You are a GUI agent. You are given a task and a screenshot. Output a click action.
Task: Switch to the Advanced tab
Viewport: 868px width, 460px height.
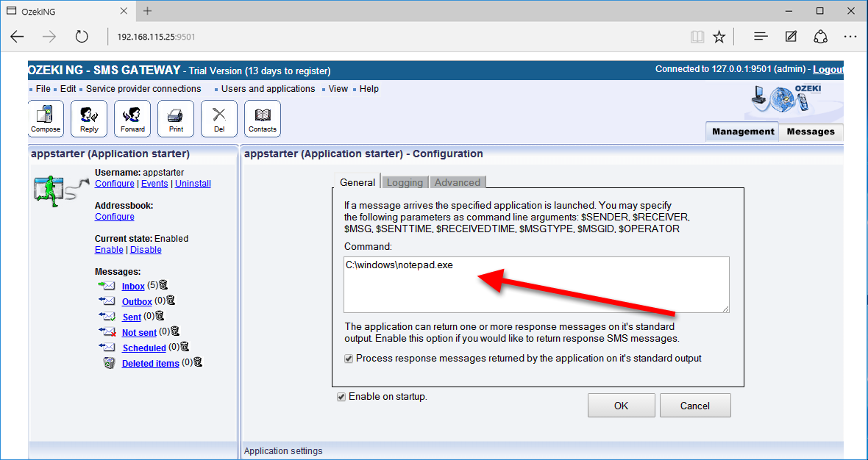point(458,182)
